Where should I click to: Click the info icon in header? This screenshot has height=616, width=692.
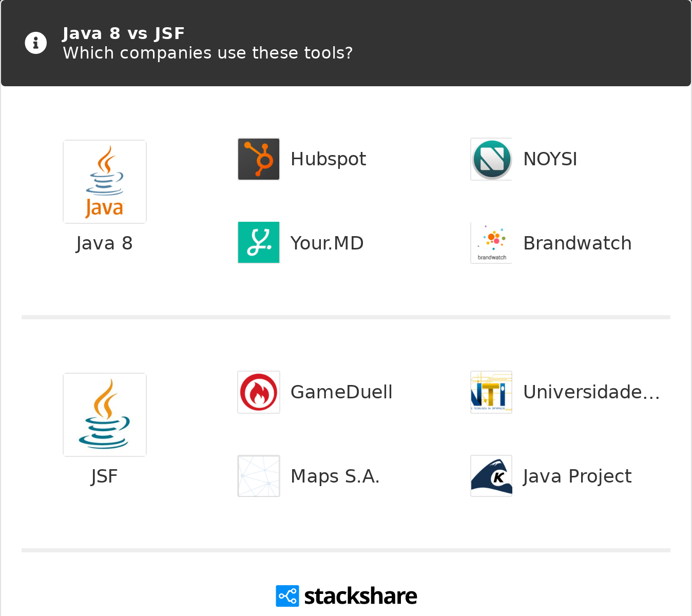pyautogui.click(x=36, y=43)
